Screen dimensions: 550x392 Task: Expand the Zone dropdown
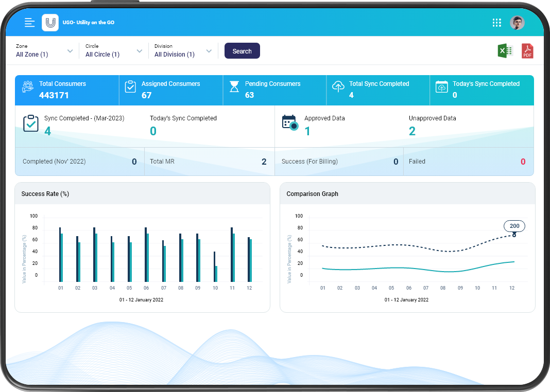click(70, 51)
